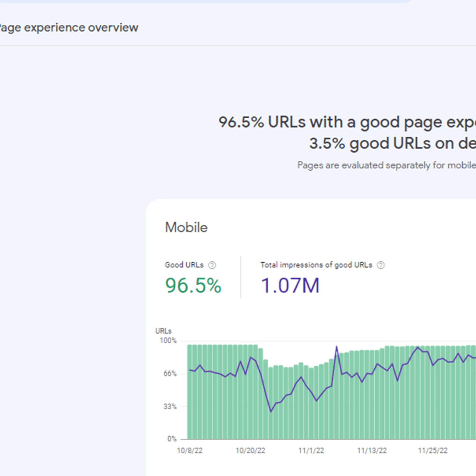
Task: Click the Page experience overview title
Action: [x=69, y=28]
